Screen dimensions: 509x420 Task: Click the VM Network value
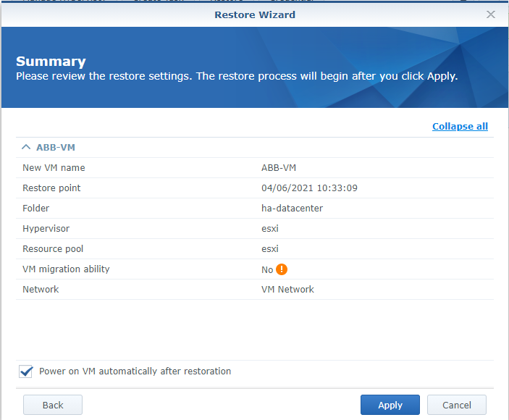(x=287, y=289)
